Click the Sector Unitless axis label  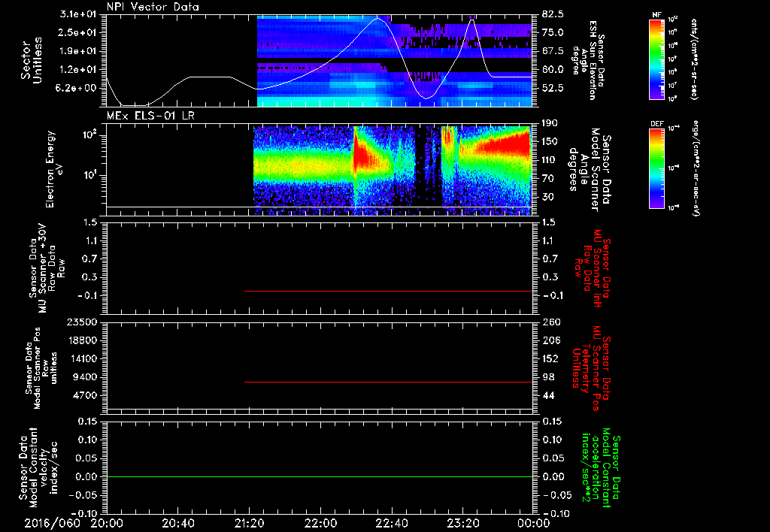pos(31,60)
